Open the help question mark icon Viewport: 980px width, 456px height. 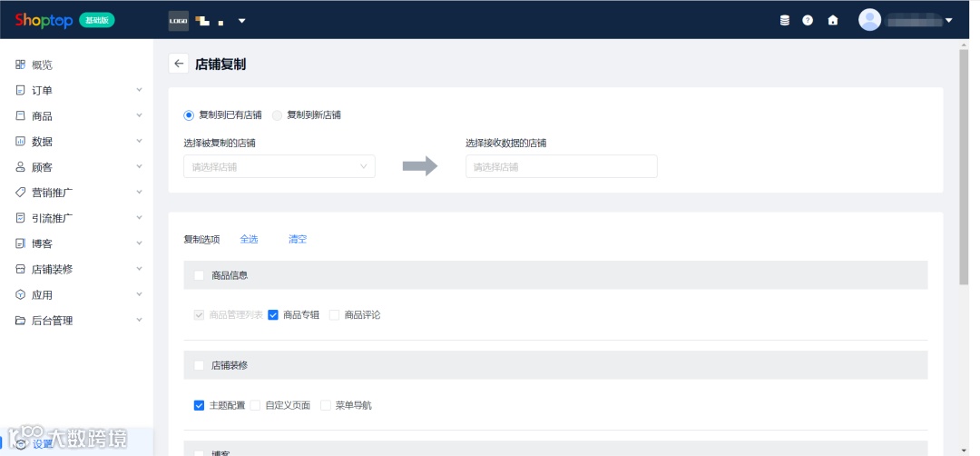click(x=808, y=20)
